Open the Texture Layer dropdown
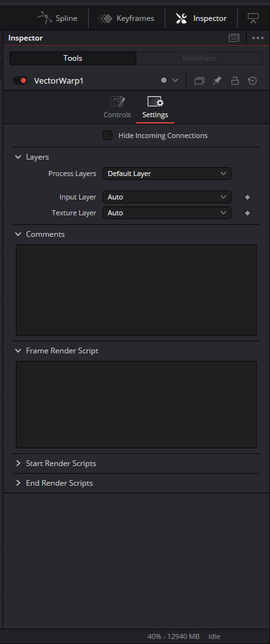Screen dimensions: 270x644 pos(167,213)
